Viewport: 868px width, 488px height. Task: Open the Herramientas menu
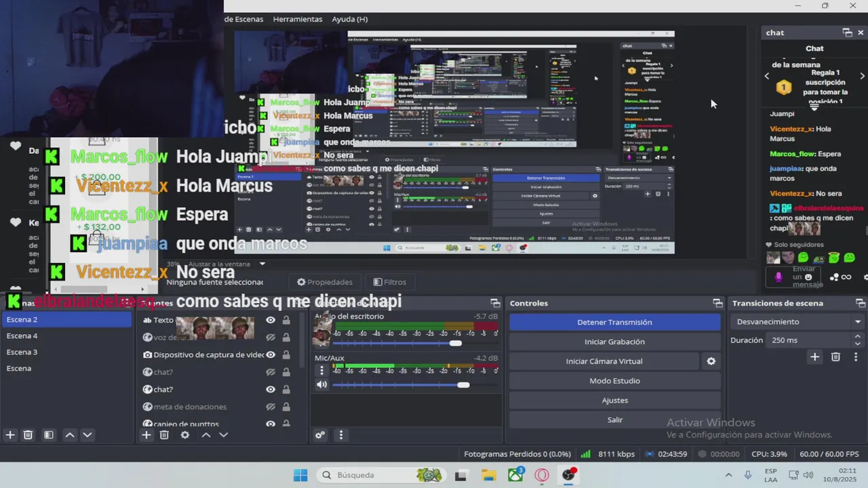(298, 19)
